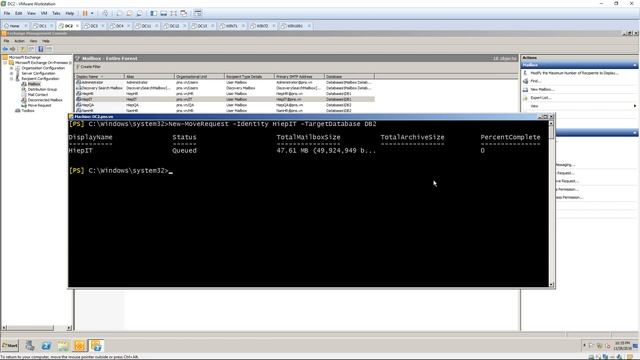
Task: Click the New Mailbox action
Action: [542, 89]
